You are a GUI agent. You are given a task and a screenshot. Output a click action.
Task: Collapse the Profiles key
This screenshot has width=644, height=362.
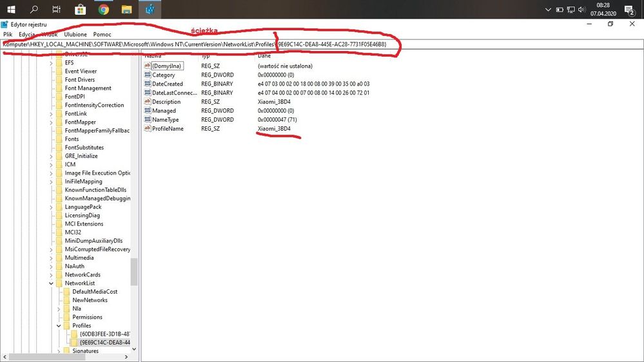click(59, 325)
